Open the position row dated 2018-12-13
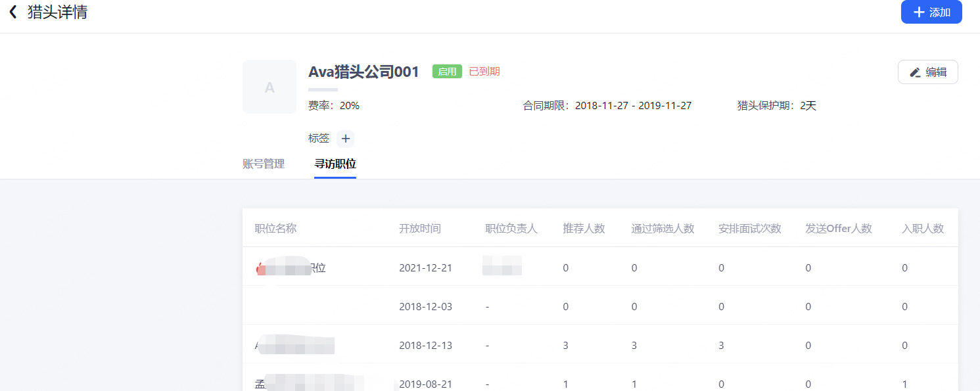This screenshot has width=980, height=391. point(296,345)
